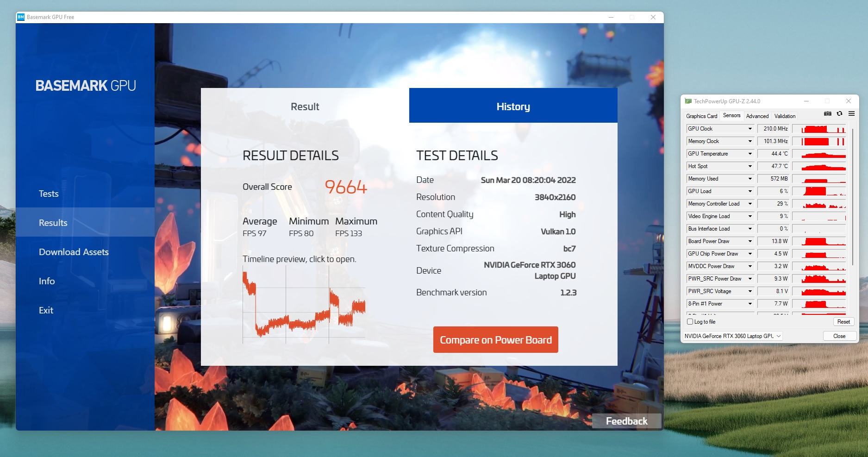Image resolution: width=868 pixels, height=457 pixels.
Task: Open the FPS timeline preview chart
Action: click(x=304, y=305)
